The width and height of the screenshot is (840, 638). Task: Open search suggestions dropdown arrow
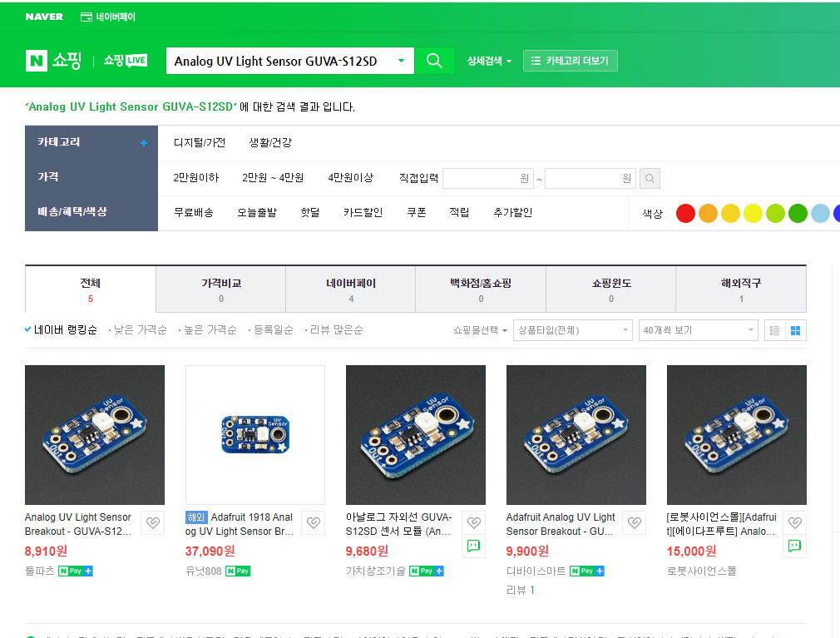(x=401, y=61)
